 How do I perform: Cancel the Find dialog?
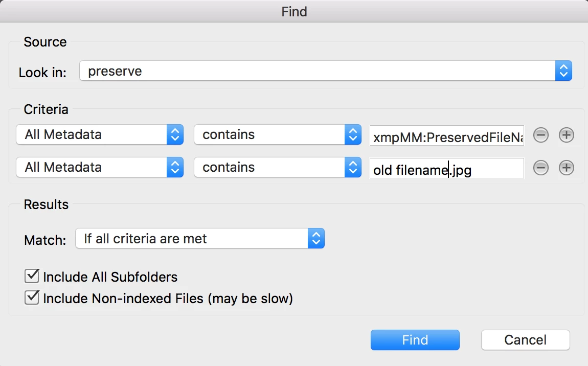[x=525, y=340]
